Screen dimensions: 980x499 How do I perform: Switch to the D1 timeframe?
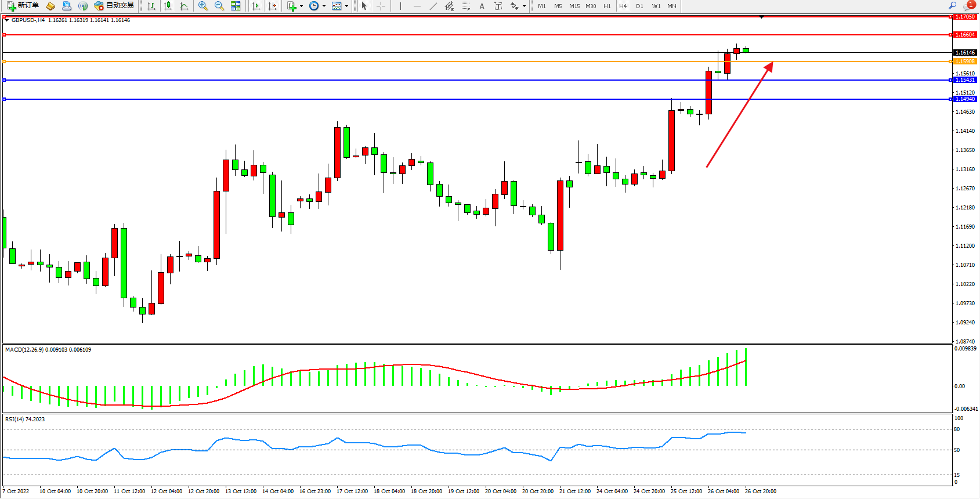pos(639,6)
